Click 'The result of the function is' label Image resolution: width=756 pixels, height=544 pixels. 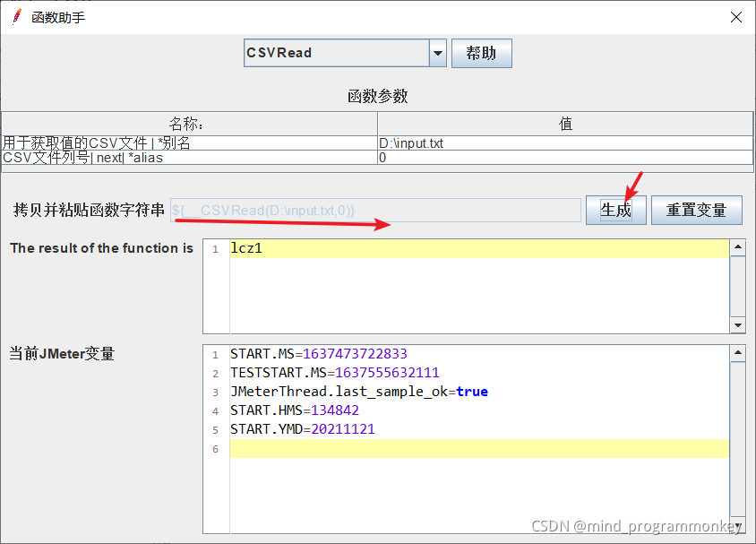point(101,248)
